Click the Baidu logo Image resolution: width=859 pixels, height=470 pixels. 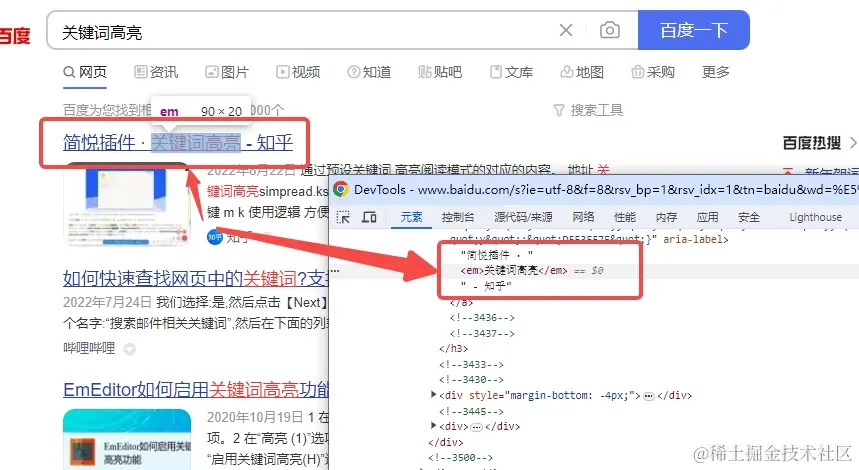15,36
